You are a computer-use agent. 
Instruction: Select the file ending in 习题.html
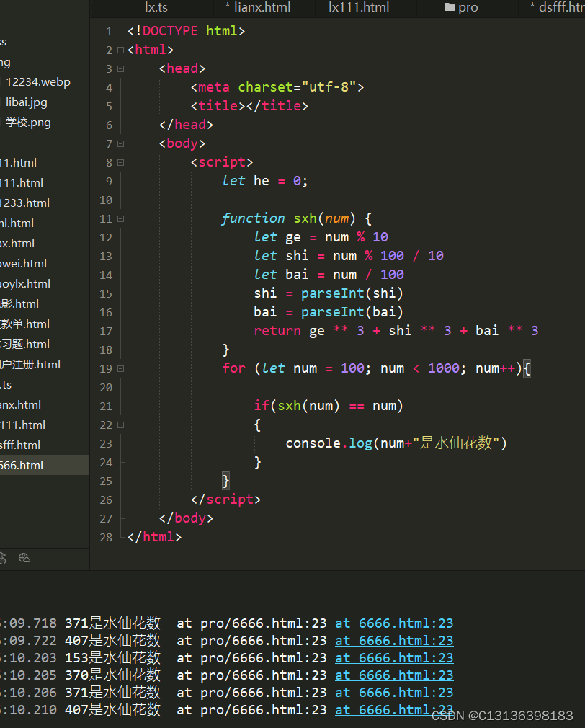tap(24, 344)
